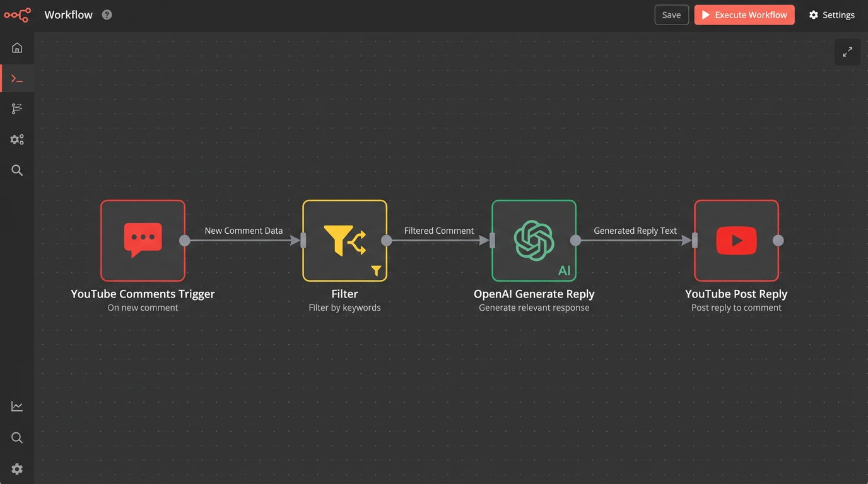Click the zoom-to-fit icon on the canvas
Viewport: 868px width, 484px height.
[847, 52]
